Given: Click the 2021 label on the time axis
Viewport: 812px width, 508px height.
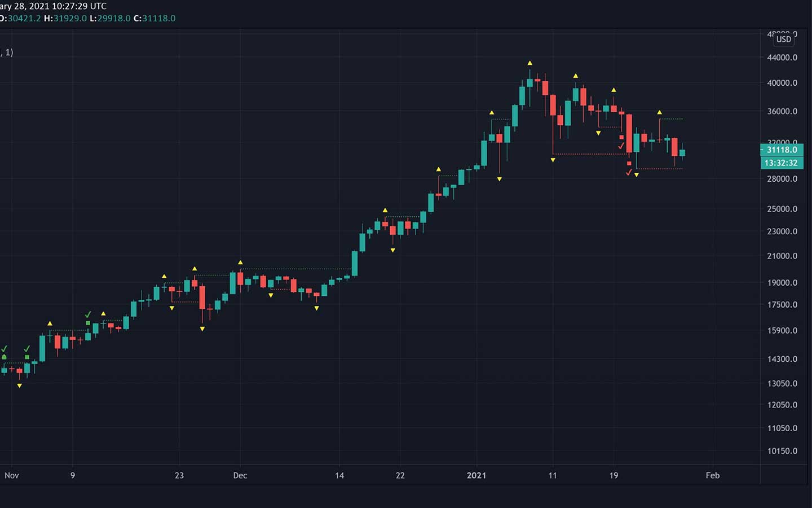Looking at the screenshot, I should click(x=476, y=475).
